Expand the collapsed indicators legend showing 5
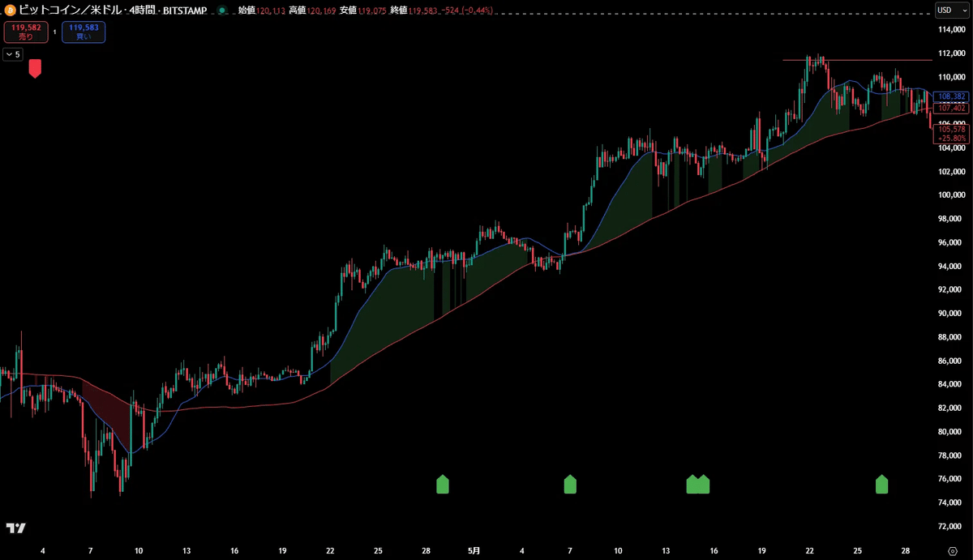This screenshot has width=973, height=560. (x=13, y=54)
